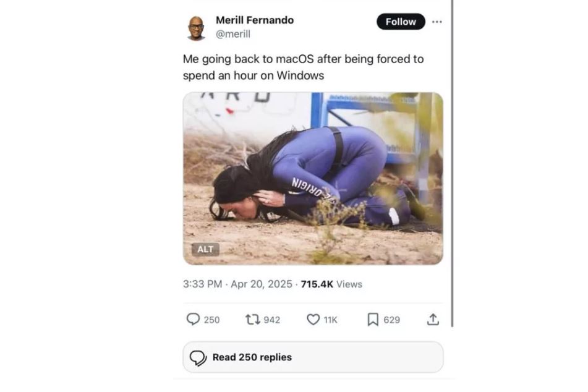Show the image ALT description badge
Screen dimensions: 588x392
tap(205, 249)
